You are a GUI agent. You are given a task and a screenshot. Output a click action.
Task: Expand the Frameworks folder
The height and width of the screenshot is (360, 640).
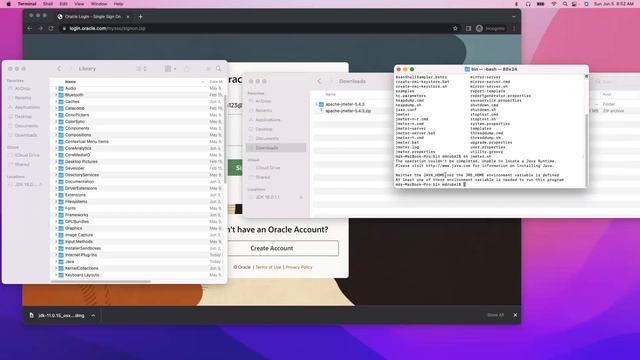(56, 215)
